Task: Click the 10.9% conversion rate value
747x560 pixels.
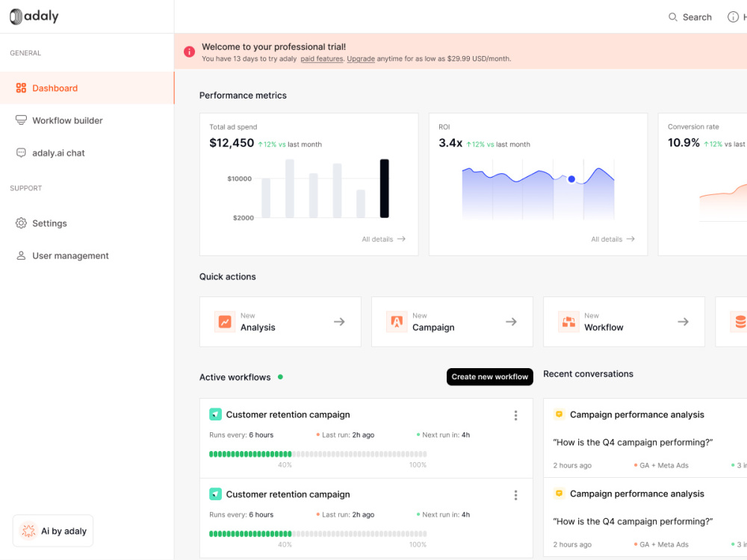Action: (684, 143)
